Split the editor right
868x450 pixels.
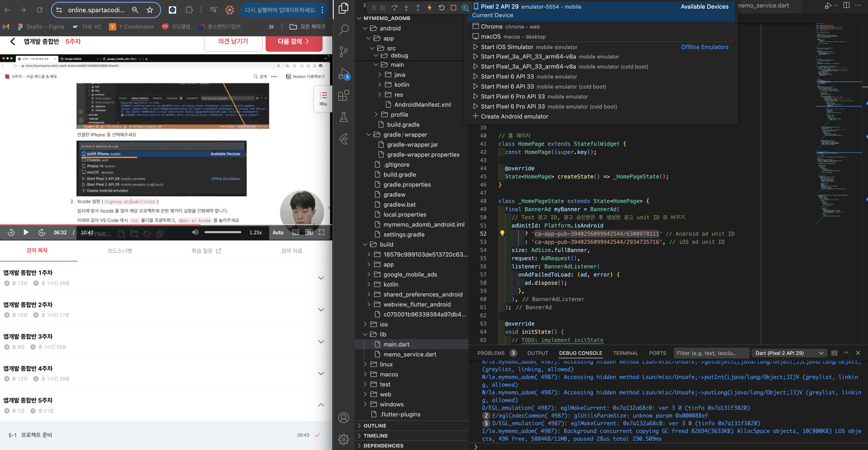tap(846, 5)
